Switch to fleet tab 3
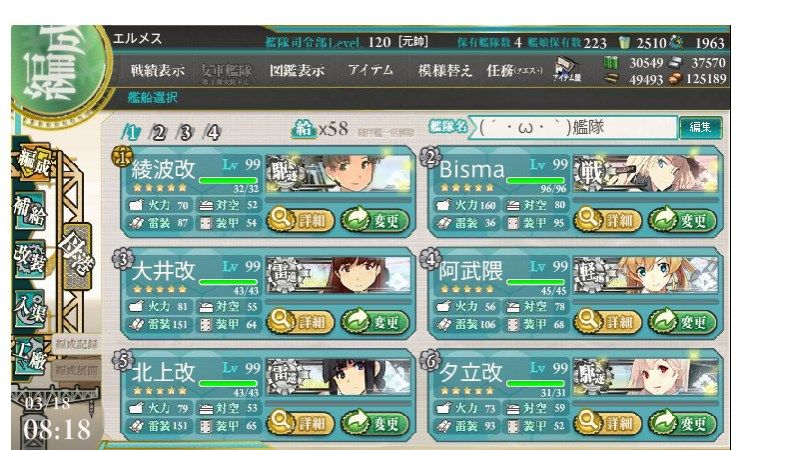The height and width of the screenshot is (450, 800). pos(185,133)
